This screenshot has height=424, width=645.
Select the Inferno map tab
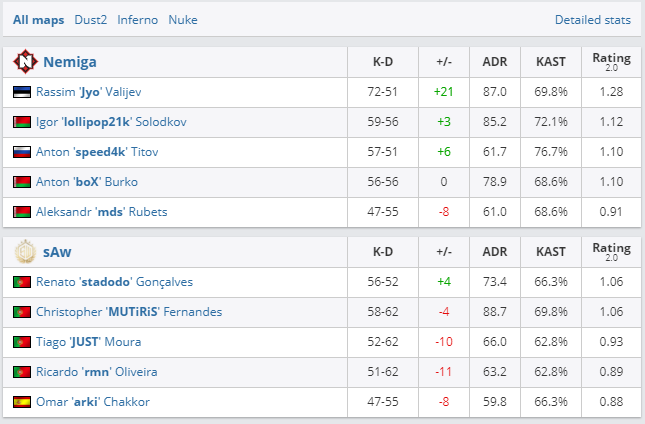click(x=137, y=19)
